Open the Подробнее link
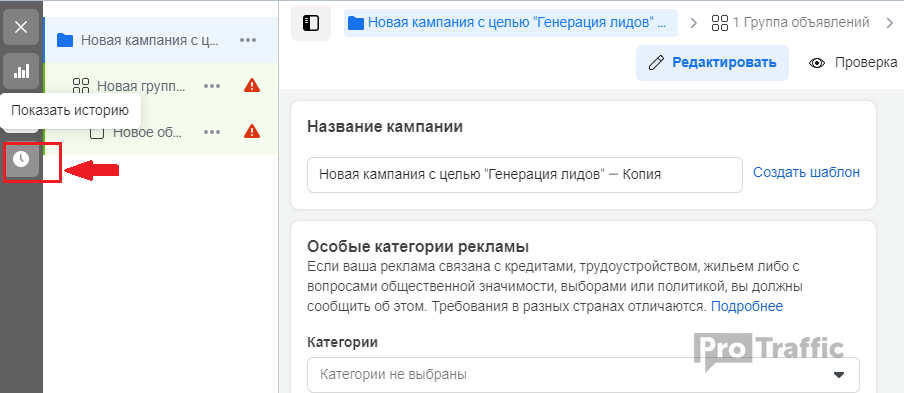904x393 pixels. pyautogui.click(x=747, y=306)
